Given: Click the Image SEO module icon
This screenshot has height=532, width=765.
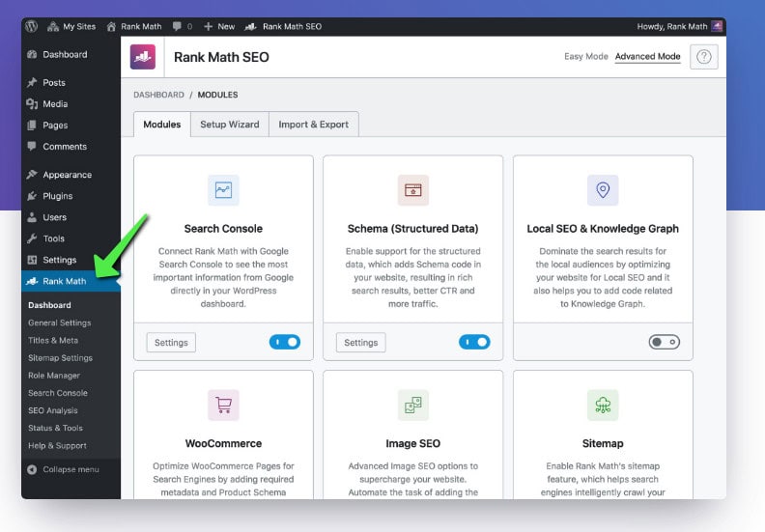Looking at the screenshot, I should (412, 405).
